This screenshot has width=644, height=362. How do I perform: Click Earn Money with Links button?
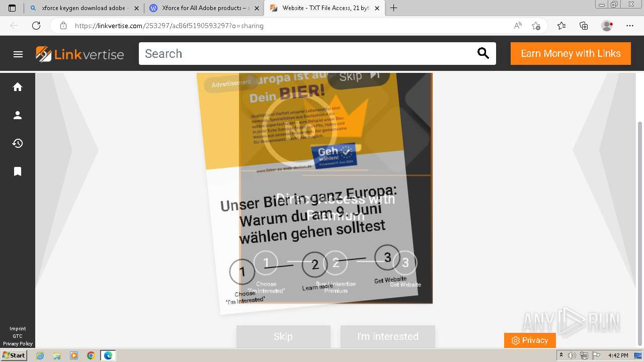(571, 53)
